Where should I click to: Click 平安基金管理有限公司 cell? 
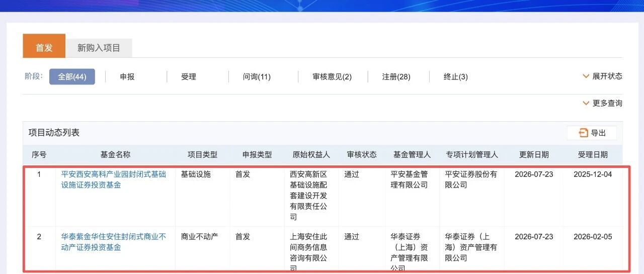pos(409,179)
